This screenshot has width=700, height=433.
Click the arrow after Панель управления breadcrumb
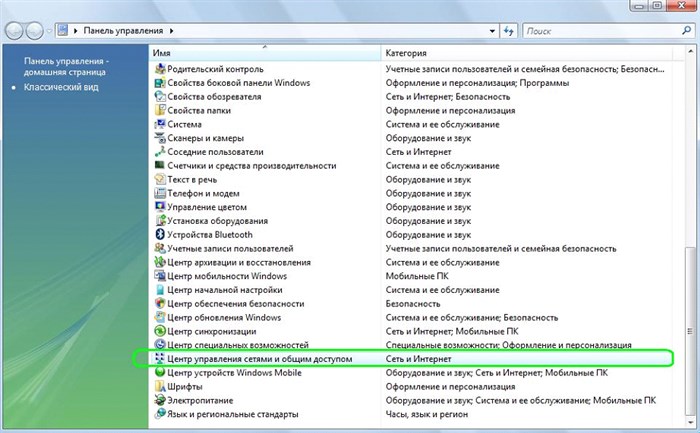(x=171, y=31)
